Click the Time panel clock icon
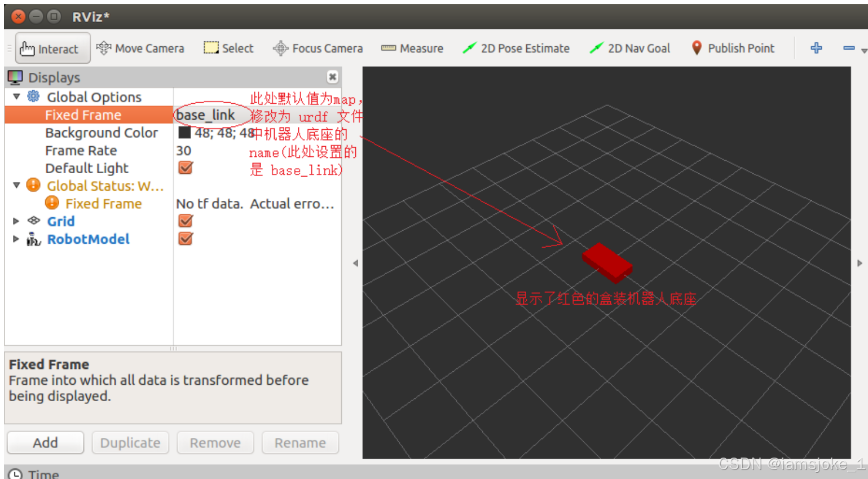 point(15,474)
